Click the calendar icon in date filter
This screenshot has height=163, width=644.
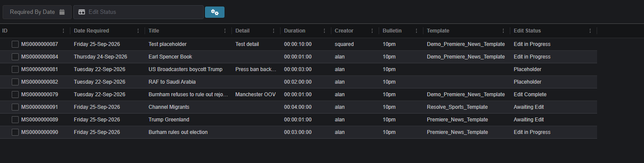coord(62,12)
